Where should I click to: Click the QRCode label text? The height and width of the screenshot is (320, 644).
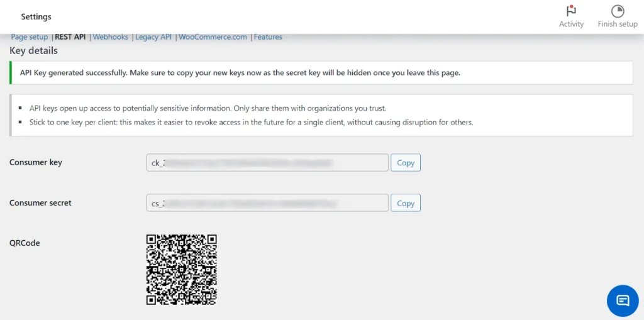[x=25, y=243]
